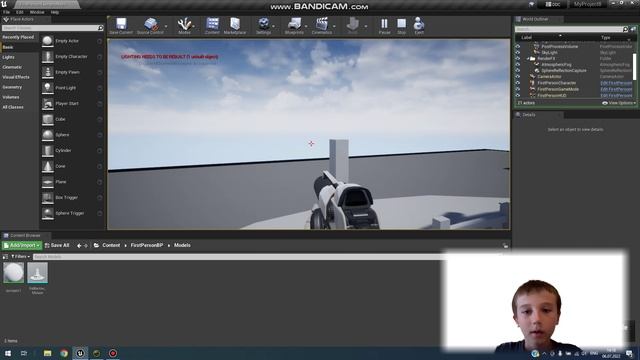The width and height of the screenshot is (640, 360).
Task: Open the Edit link for FirstPersonCharacter
Action: pyautogui.click(x=616, y=83)
